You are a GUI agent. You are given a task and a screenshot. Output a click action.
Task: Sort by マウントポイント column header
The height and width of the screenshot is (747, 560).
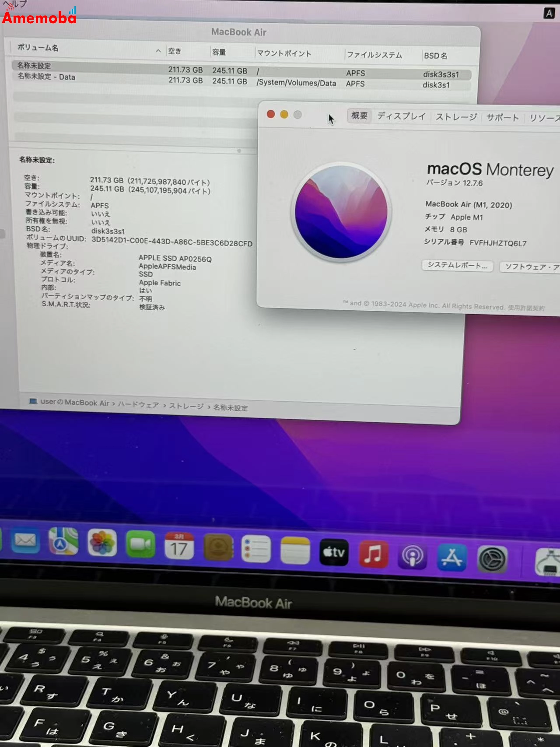pos(284,53)
